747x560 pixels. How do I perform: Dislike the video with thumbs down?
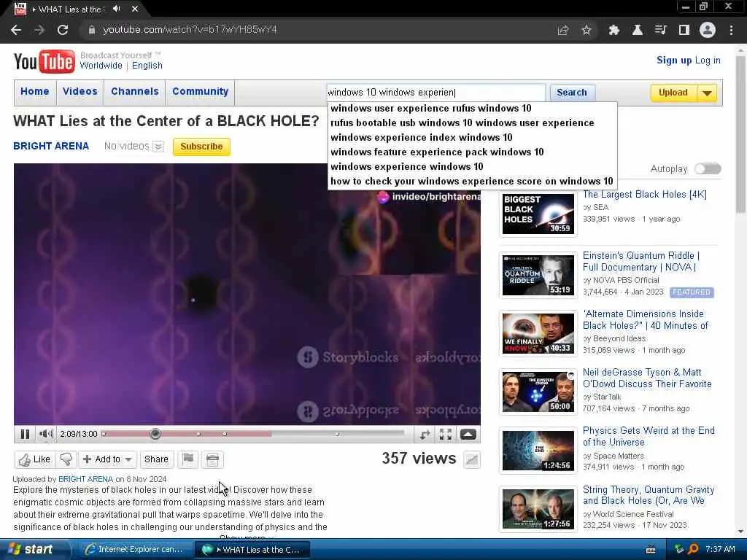[x=66, y=459]
